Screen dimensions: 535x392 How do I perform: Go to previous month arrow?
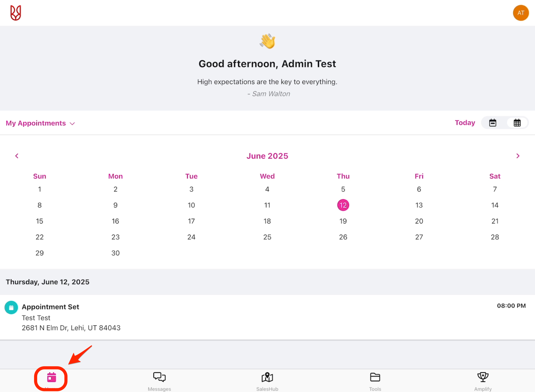[x=17, y=156]
